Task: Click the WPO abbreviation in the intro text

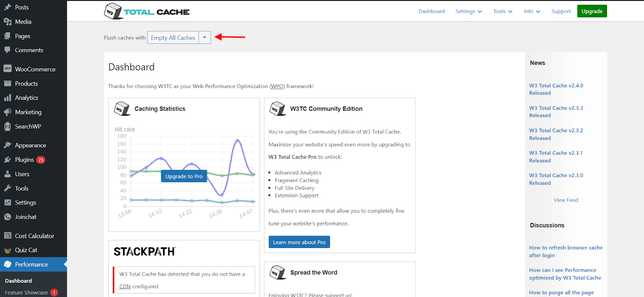Action: [x=277, y=86]
